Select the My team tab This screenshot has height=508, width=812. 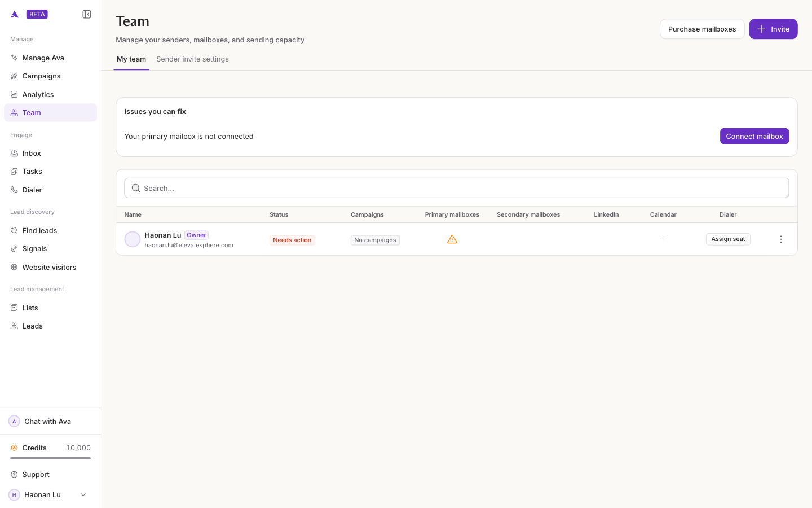point(131,59)
